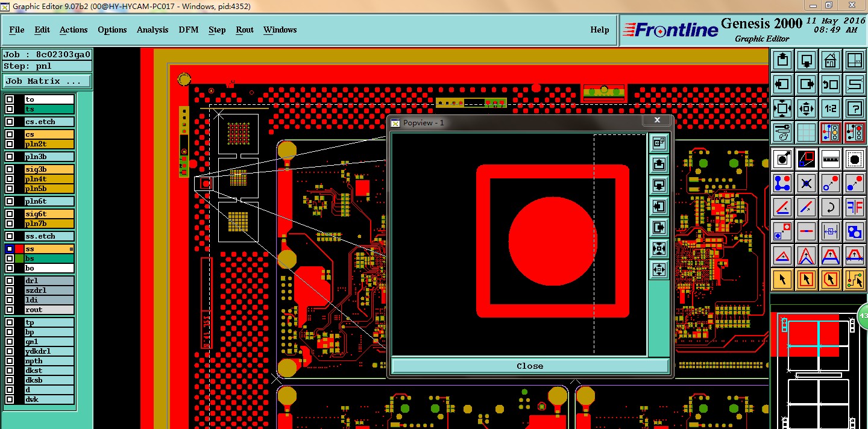The width and height of the screenshot is (868, 429).
Task: Open the DFM menu
Action: pos(188,30)
